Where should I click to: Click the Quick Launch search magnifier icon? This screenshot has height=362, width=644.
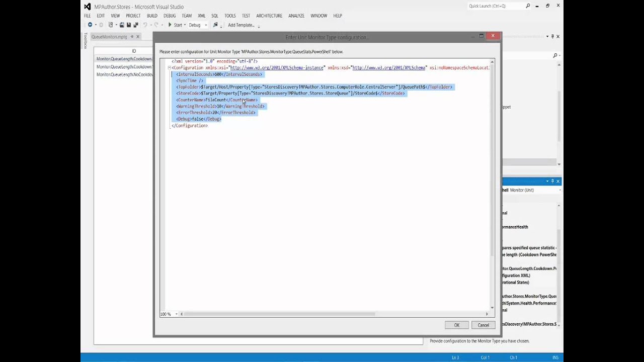[x=528, y=6]
